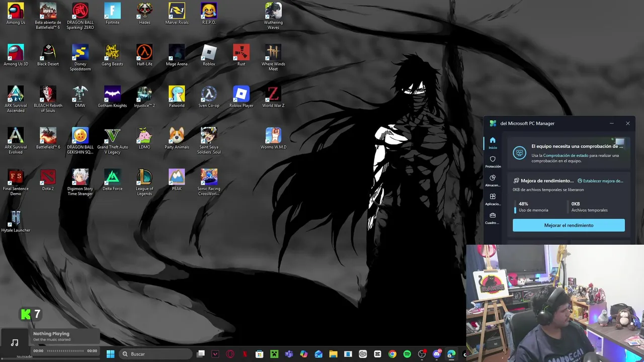644x362 pixels.
Task: Click the League of Legends icon
Action: point(144,183)
